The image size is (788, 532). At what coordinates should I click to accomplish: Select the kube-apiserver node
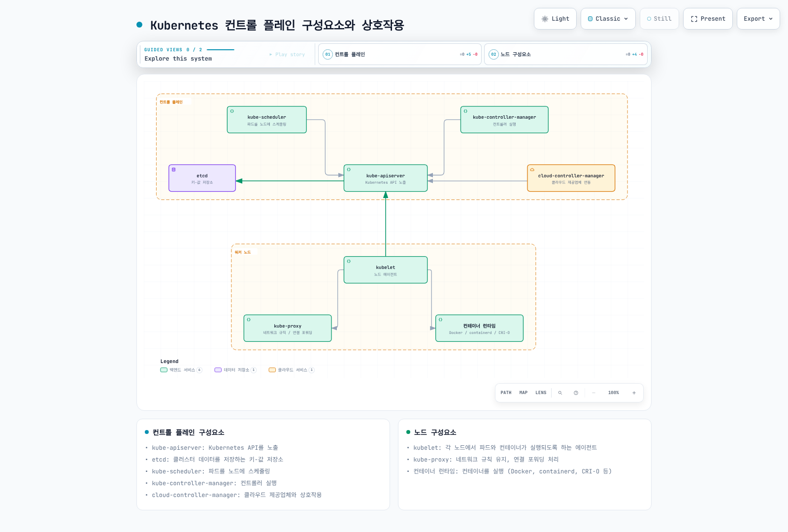click(386, 178)
